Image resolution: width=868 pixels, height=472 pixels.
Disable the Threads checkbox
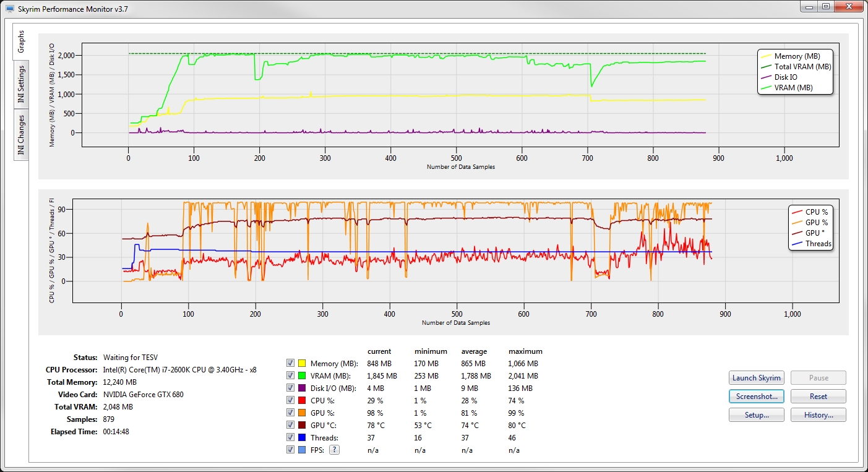click(290, 438)
